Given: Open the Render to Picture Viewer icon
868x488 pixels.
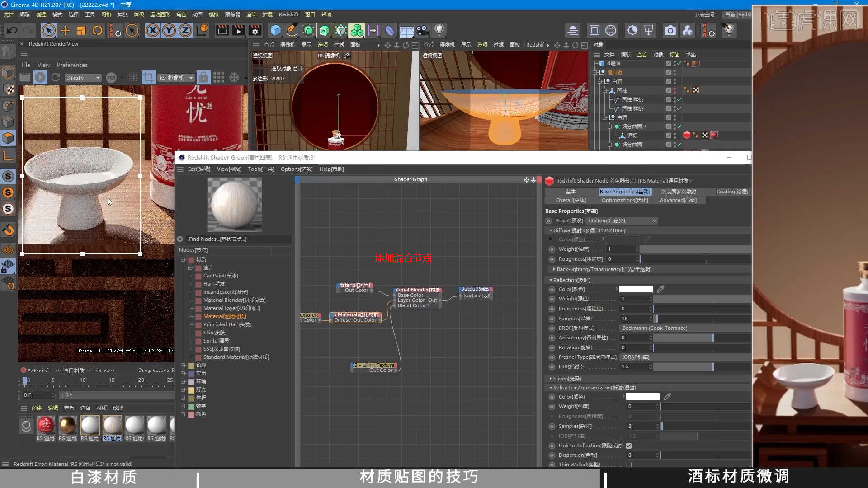Looking at the screenshot, I should 238,31.
